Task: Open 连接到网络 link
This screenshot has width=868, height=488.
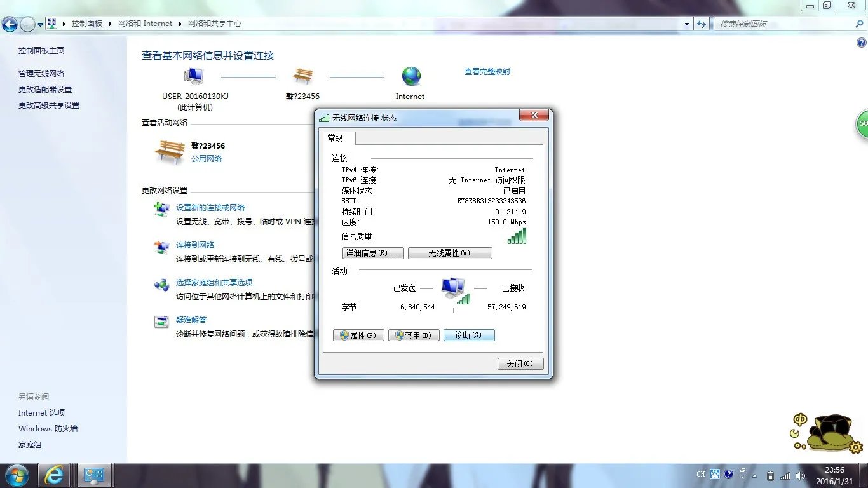Action: pyautogui.click(x=195, y=245)
